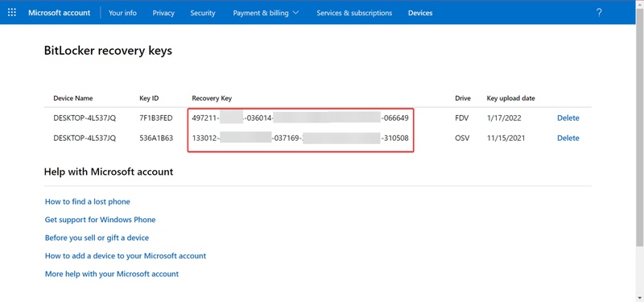Click the Key ID column header
The height and width of the screenshot is (302, 644).
149,98
